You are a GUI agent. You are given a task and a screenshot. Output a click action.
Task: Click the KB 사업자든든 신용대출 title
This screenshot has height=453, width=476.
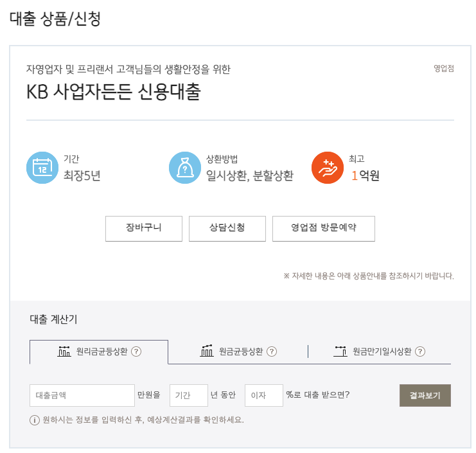(114, 92)
